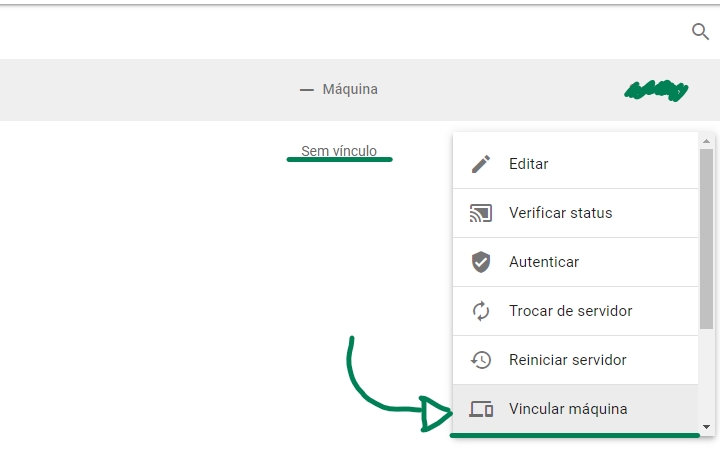Image resolution: width=720 pixels, height=460 pixels.
Task: Click the green scribbled header at top right
Action: click(x=656, y=91)
